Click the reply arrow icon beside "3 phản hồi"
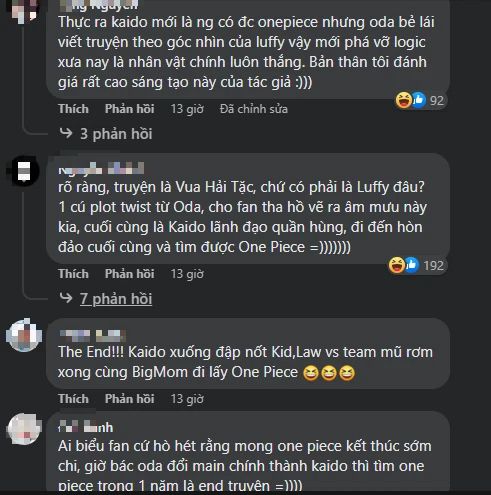Screen dimensions: 491x495 (x=66, y=133)
